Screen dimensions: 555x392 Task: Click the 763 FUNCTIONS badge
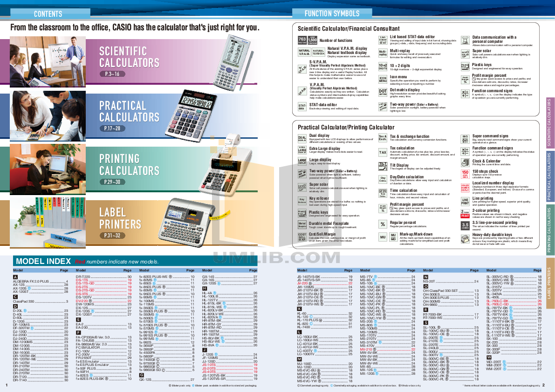tap(302, 40)
